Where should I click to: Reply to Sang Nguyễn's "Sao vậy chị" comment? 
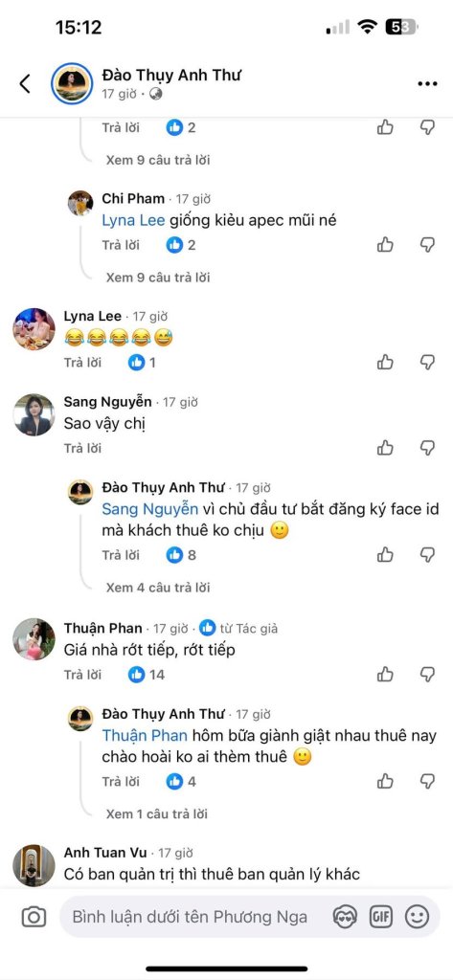pos(82,448)
